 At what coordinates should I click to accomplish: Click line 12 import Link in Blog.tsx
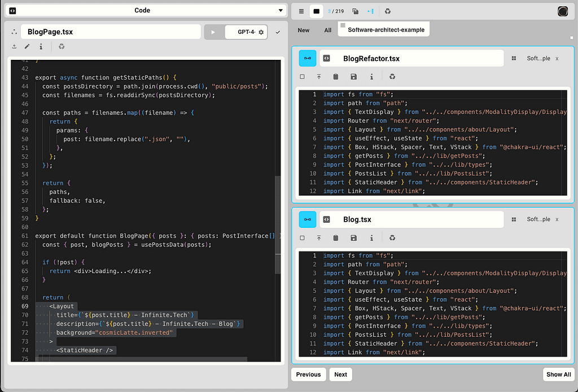coord(374,353)
